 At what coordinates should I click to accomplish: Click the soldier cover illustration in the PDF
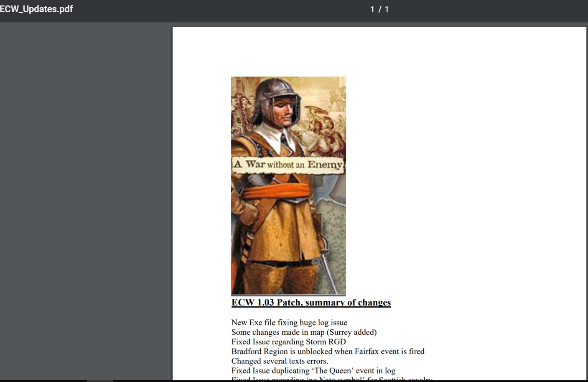point(288,186)
